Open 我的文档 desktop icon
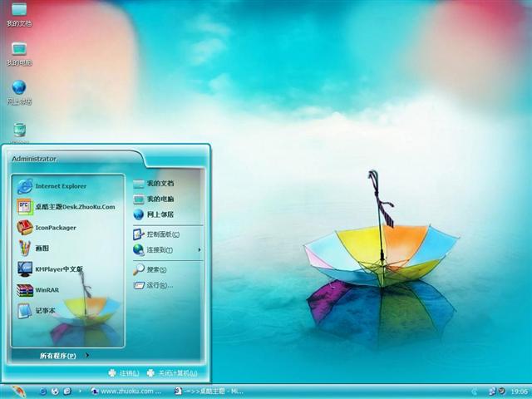The image size is (532, 399). pyautogui.click(x=19, y=15)
